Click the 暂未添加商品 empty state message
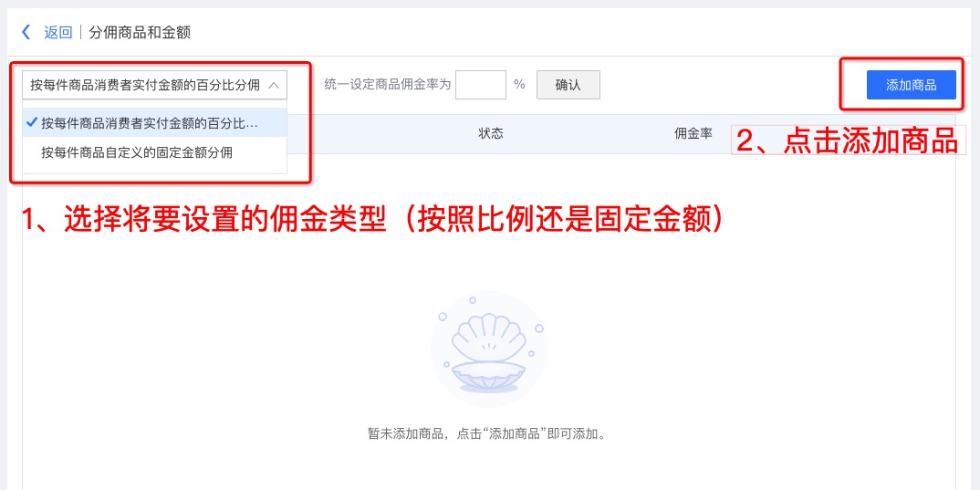Viewport: 980px width, 490px height. (x=487, y=433)
